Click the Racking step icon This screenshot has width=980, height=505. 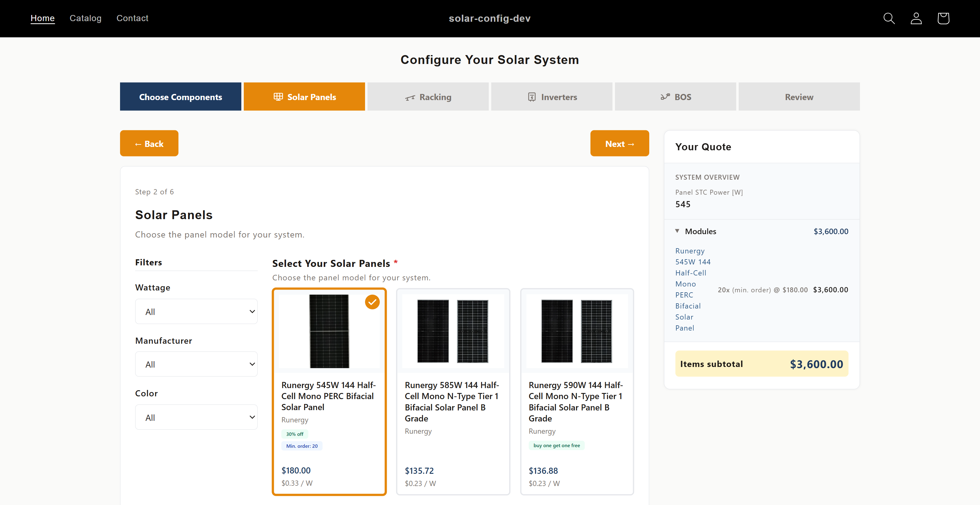410,98
